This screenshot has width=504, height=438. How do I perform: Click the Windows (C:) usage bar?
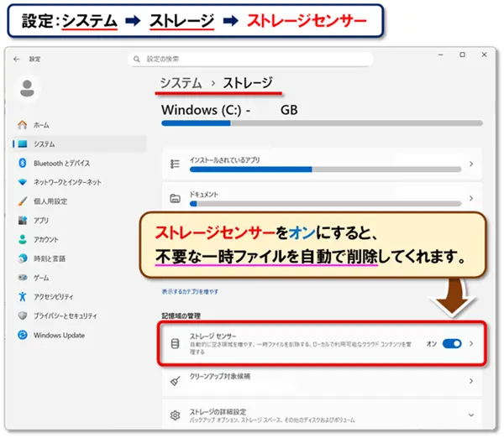[x=322, y=123]
